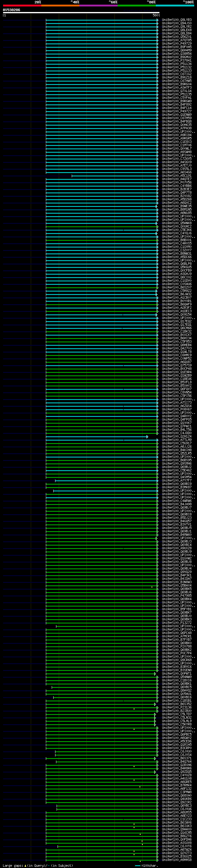Select the UniRef100_Q6CM66 label
197x868 pixels.
click(177, 328)
